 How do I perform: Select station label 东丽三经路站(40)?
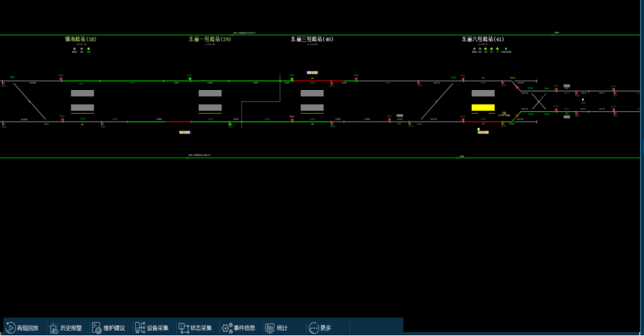312,39
